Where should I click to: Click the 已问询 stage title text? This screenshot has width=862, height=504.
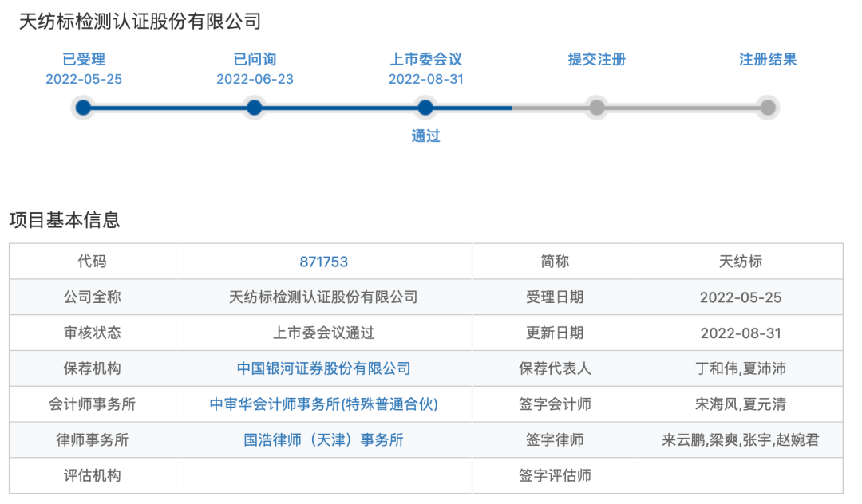tap(254, 59)
